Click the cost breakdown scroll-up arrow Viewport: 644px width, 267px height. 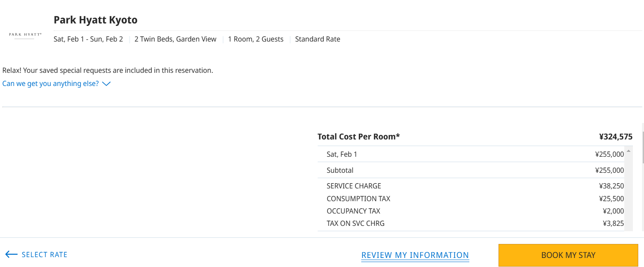(628, 151)
